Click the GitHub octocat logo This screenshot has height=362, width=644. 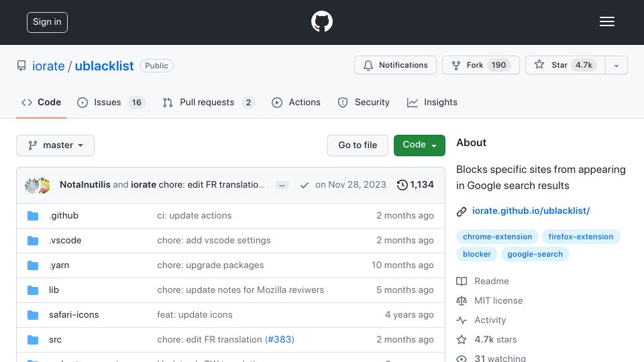click(321, 21)
